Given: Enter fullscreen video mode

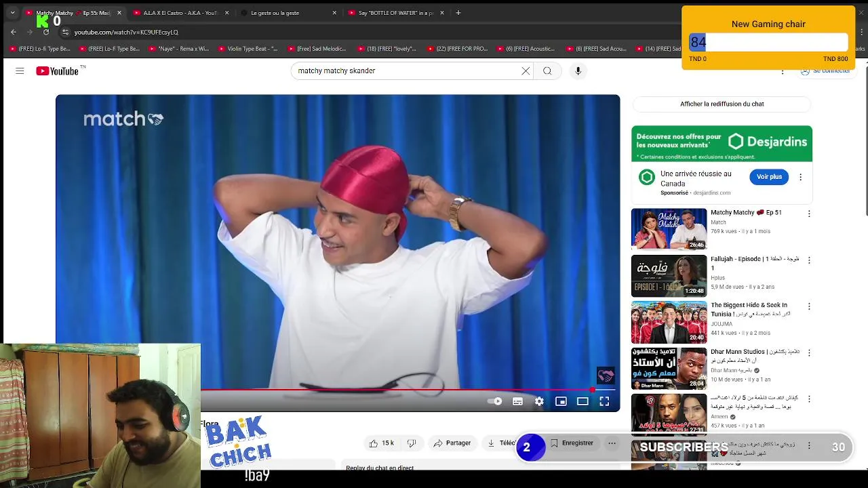Looking at the screenshot, I should (604, 401).
